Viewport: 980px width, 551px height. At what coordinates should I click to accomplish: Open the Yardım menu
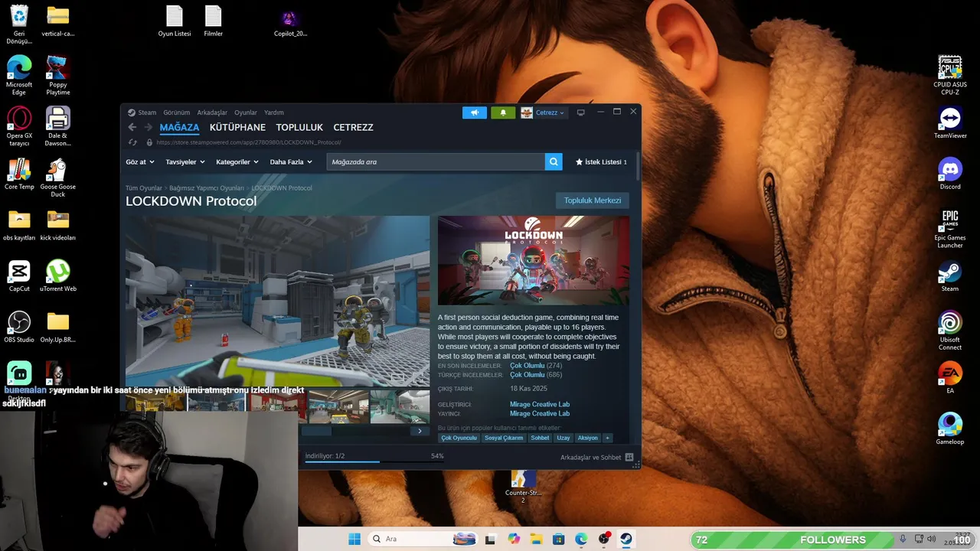[x=274, y=112]
